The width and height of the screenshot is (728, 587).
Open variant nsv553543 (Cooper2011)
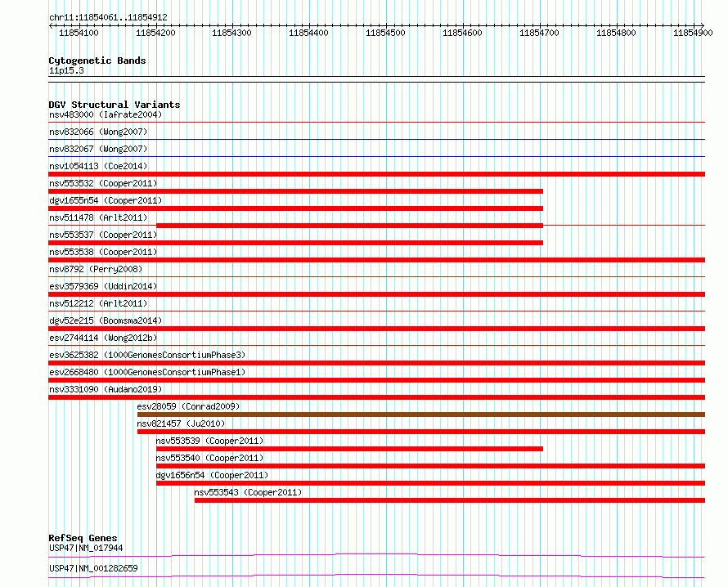coord(248,492)
